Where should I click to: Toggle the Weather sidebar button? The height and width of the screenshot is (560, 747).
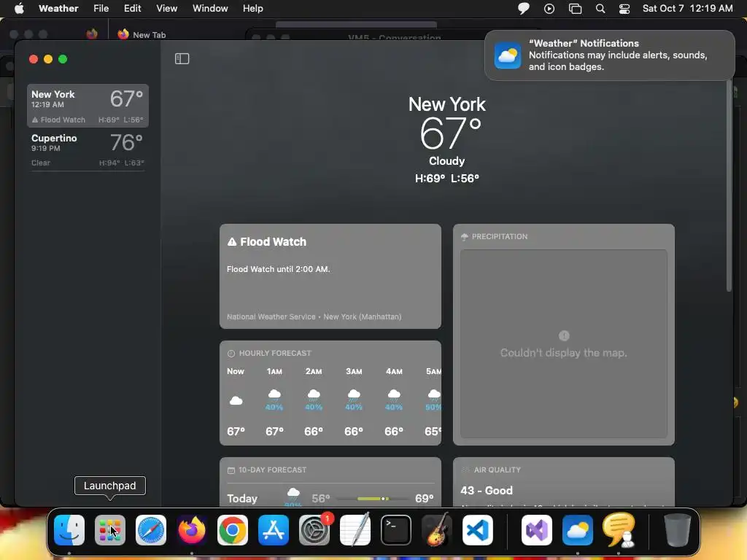click(182, 58)
